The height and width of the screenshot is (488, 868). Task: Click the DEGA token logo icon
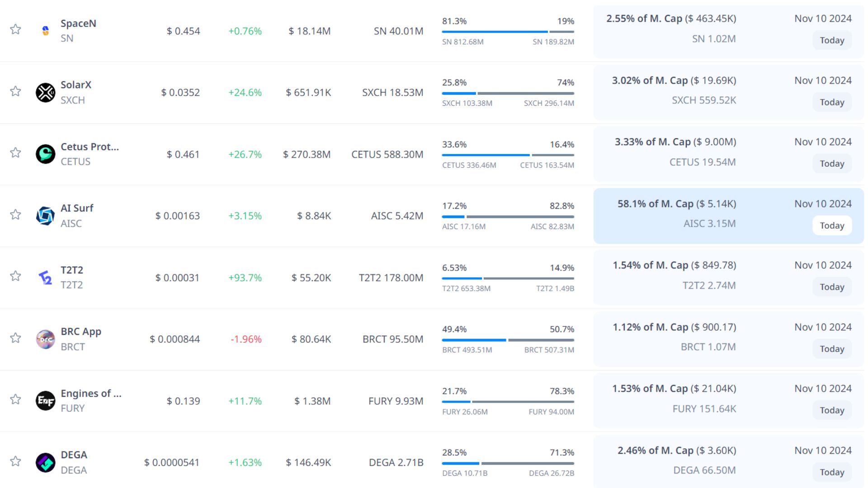click(x=45, y=462)
